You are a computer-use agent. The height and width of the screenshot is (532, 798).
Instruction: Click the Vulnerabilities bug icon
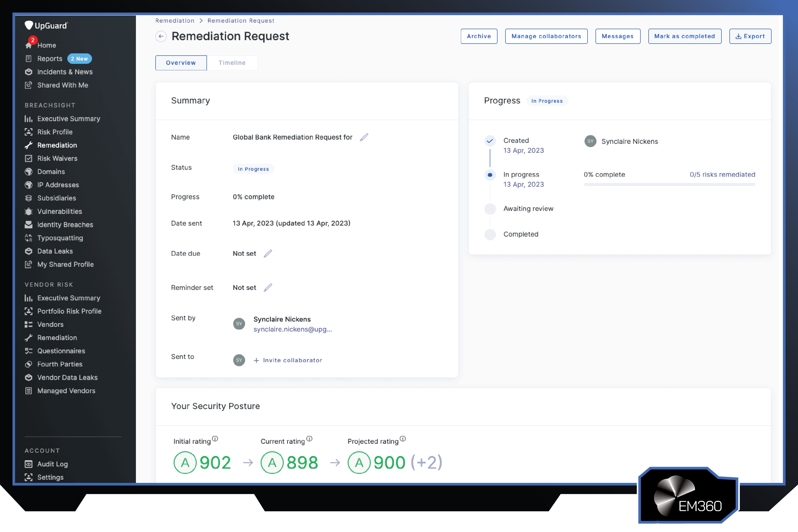coord(29,211)
